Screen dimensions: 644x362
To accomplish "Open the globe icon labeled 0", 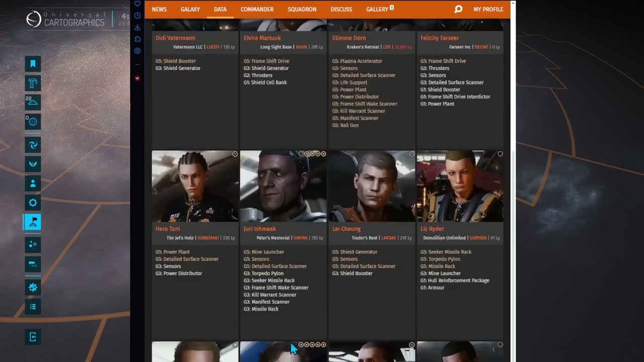I will click(33, 121).
